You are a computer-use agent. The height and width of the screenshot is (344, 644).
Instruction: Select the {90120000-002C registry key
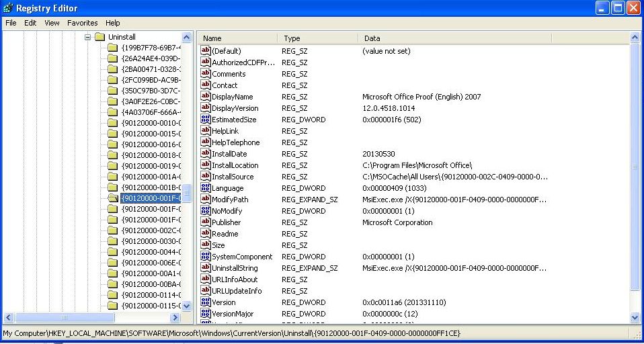point(151,230)
